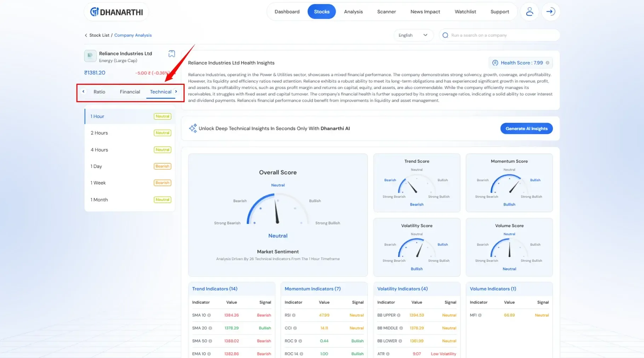Click the Health Score info icon
Viewport: 644px width, 358px height.
(547, 63)
